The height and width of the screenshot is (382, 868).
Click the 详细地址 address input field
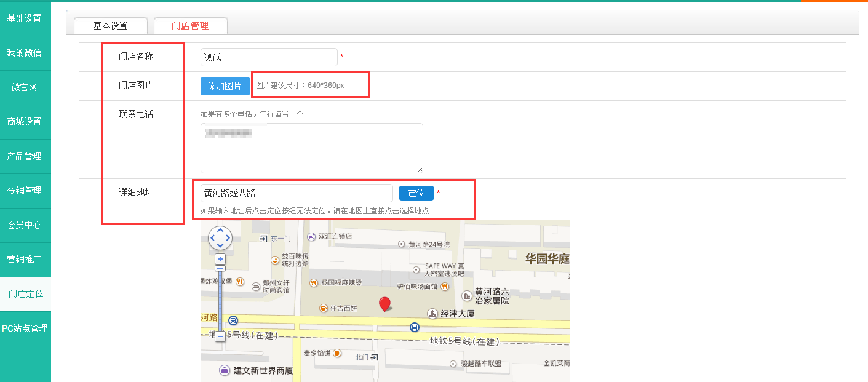297,193
